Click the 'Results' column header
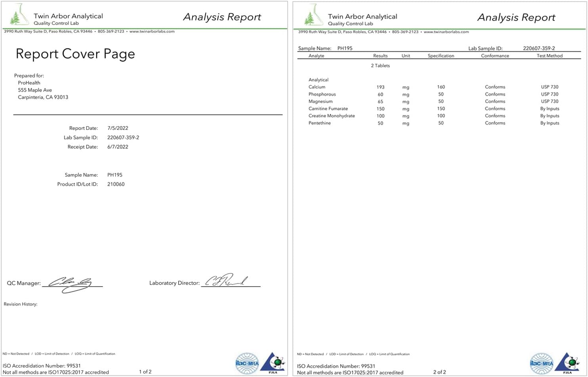 [x=380, y=56]
